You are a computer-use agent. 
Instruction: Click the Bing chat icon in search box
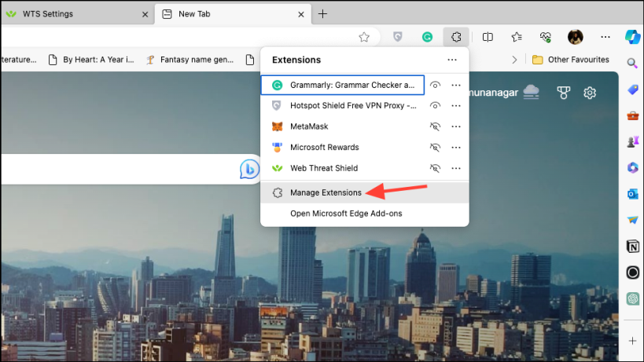[249, 169]
